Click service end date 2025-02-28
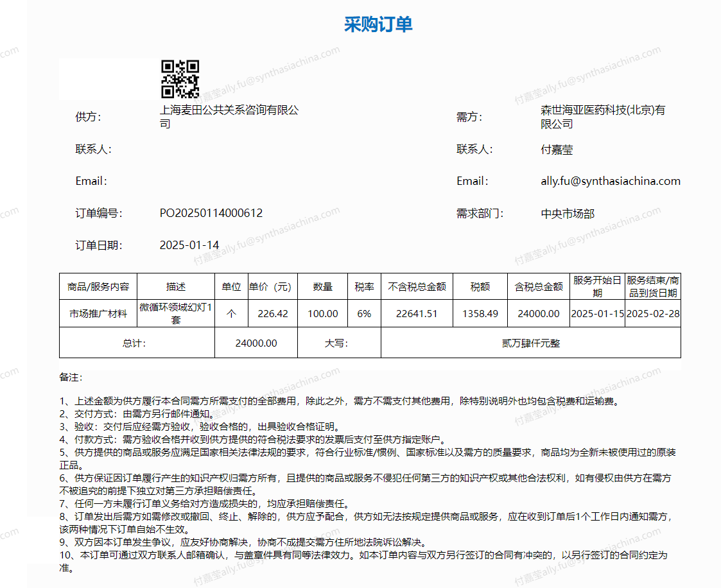The image size is (721, 588). coord(652,314)
